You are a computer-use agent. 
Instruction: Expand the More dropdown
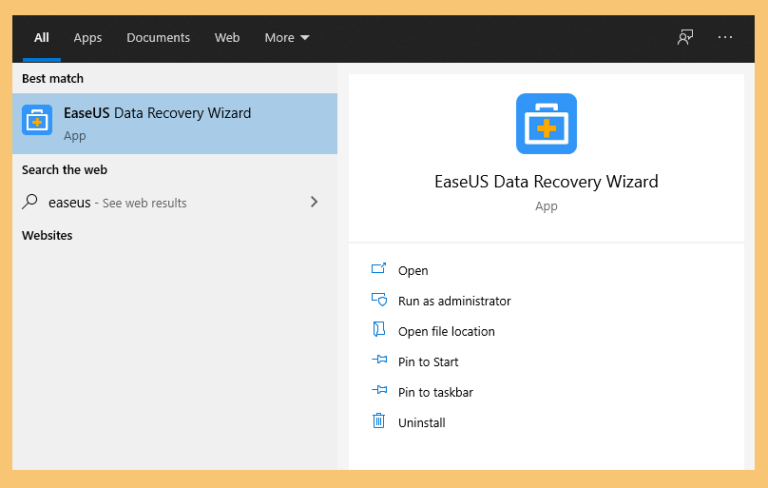tap(287, 38)
